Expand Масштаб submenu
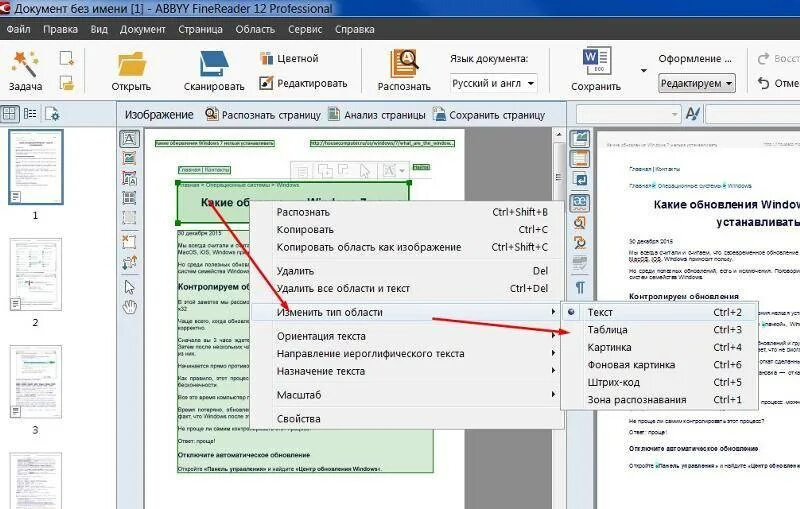This screenshot has width=800, height=509. [406, 395]
